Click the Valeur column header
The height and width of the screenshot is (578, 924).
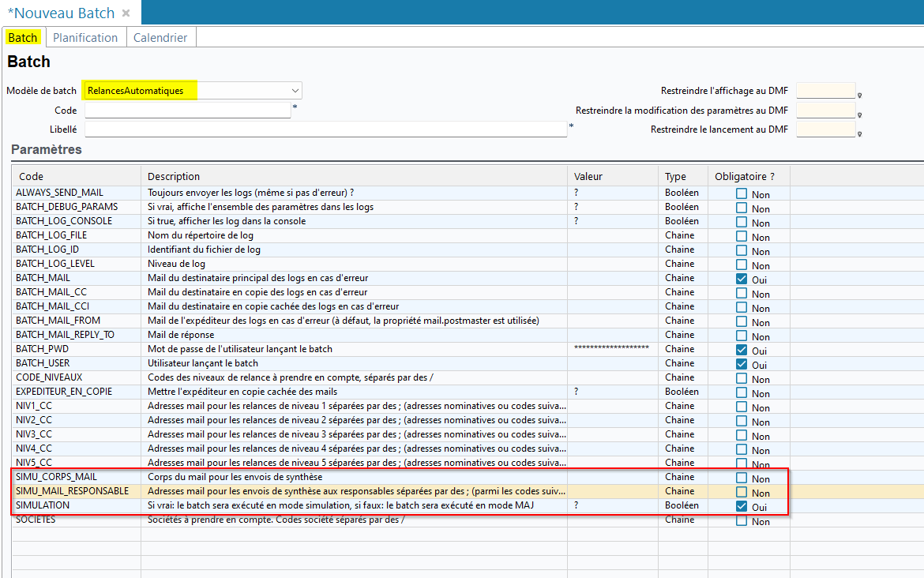(588, 176)
